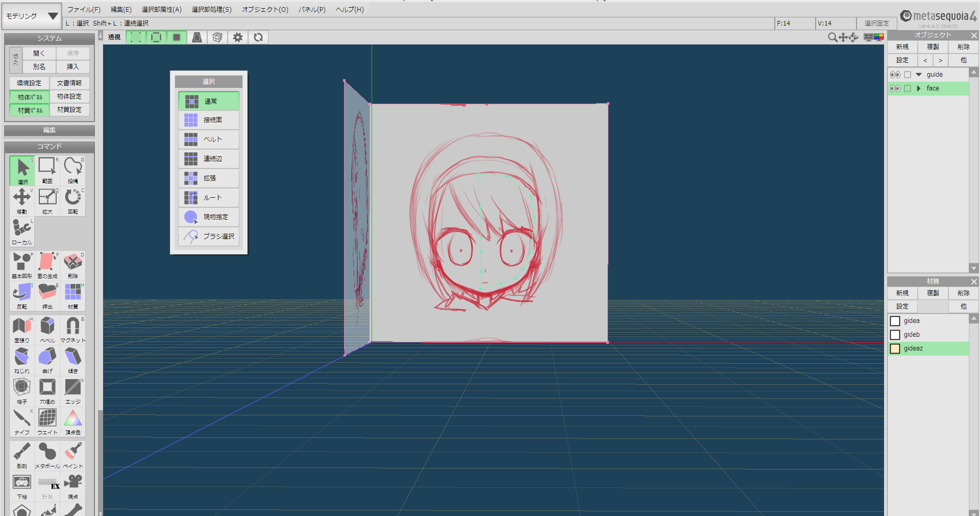
Task: Select the 面の生成 create face tool
Action: (x=47, y=266)
